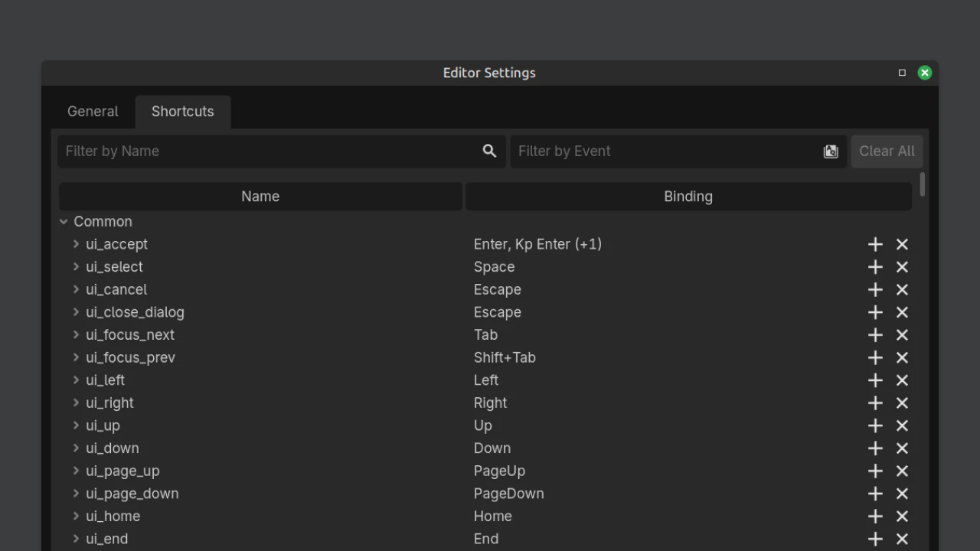Clear the ui_focus_prev Shift+Tab binding
The image size is (980, 551).
[x=902, y=357]
